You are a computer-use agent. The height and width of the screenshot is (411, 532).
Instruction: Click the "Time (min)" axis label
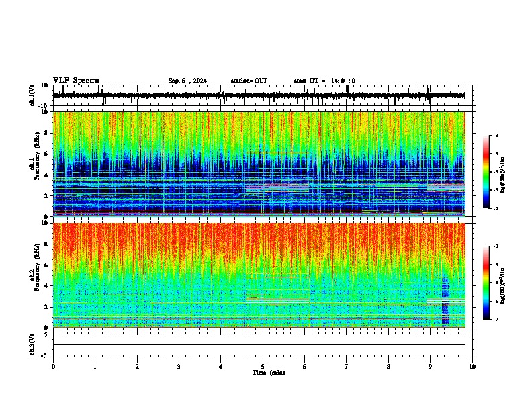[269, 373]
